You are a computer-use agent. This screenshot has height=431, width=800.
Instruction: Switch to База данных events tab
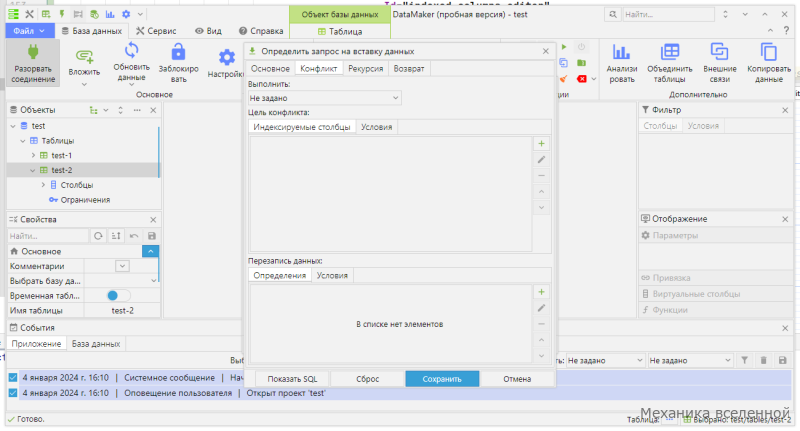click(96, 344)
